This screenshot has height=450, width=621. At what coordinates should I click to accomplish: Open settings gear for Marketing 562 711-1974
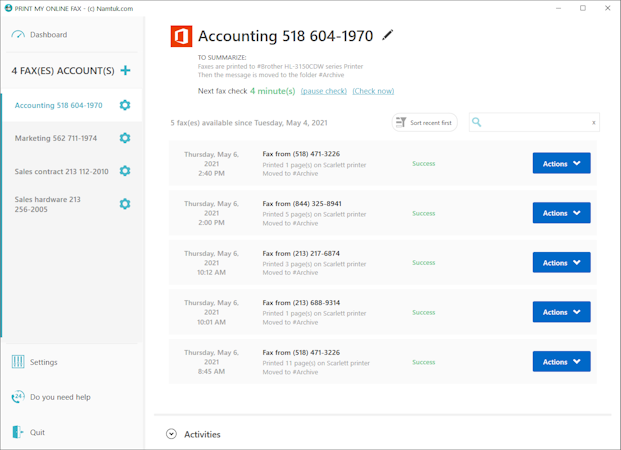tap(125, 138)
